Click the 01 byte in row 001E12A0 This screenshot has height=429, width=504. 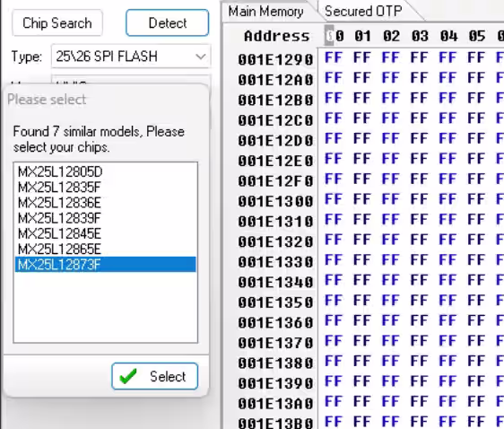pos(362,78)
